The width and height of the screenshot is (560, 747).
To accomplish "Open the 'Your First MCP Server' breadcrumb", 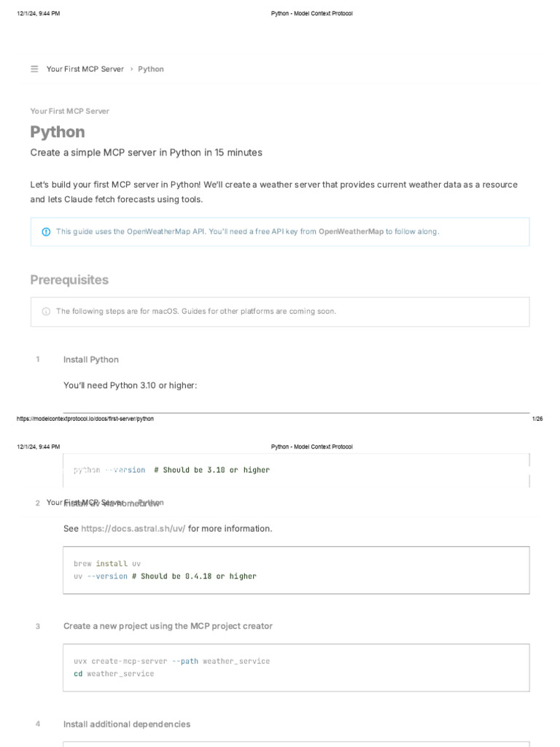I will point(85,69).
